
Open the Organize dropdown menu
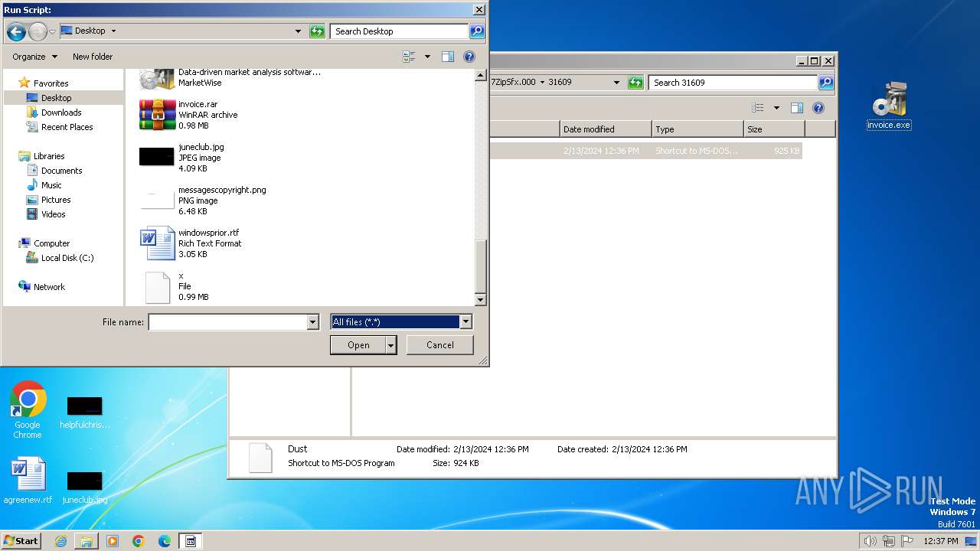point(34,57)
